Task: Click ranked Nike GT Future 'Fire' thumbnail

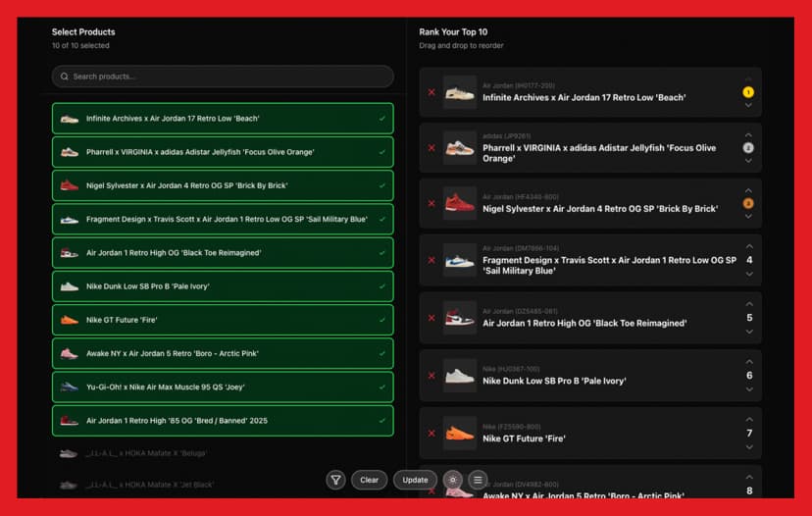Action: point(460,434)
